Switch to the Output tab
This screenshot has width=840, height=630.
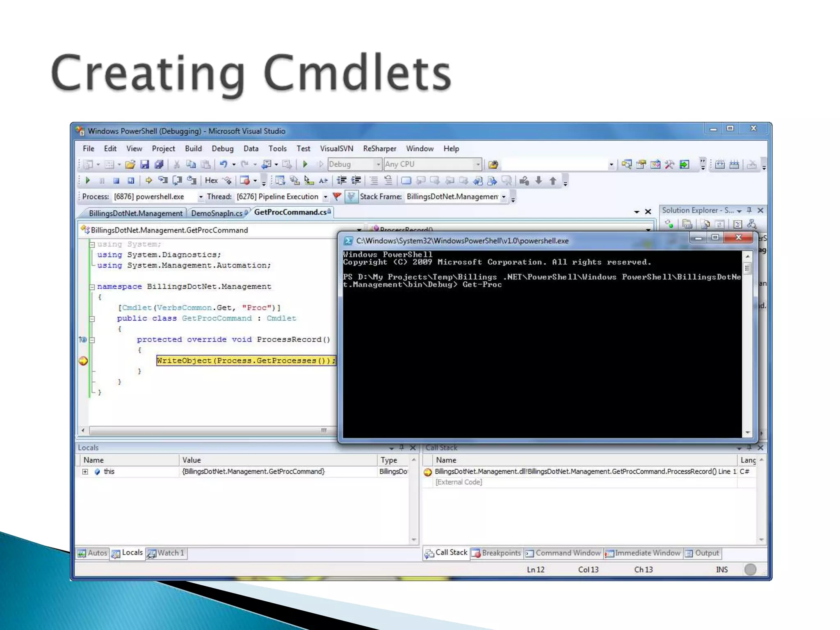coord(702,553)
